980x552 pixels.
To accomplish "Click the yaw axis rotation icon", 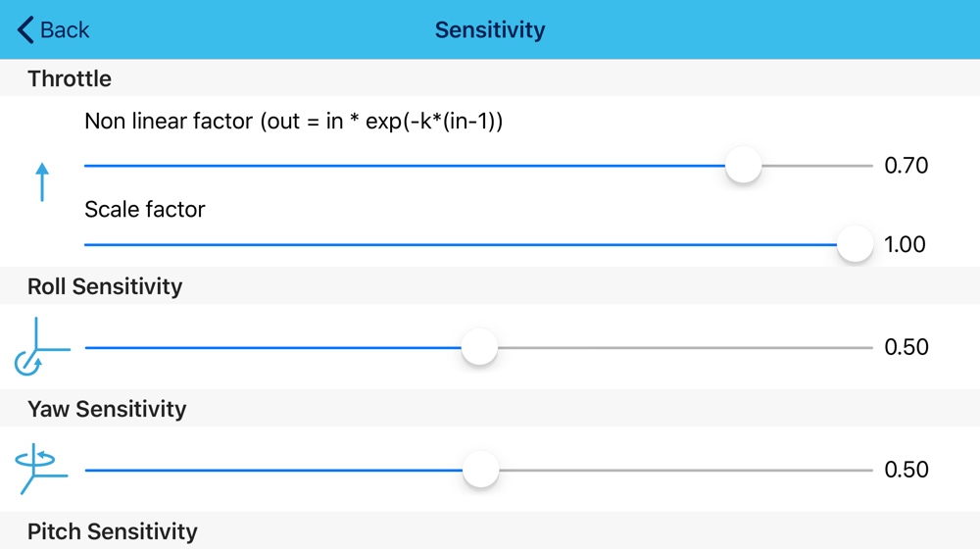I will point(41,469).
